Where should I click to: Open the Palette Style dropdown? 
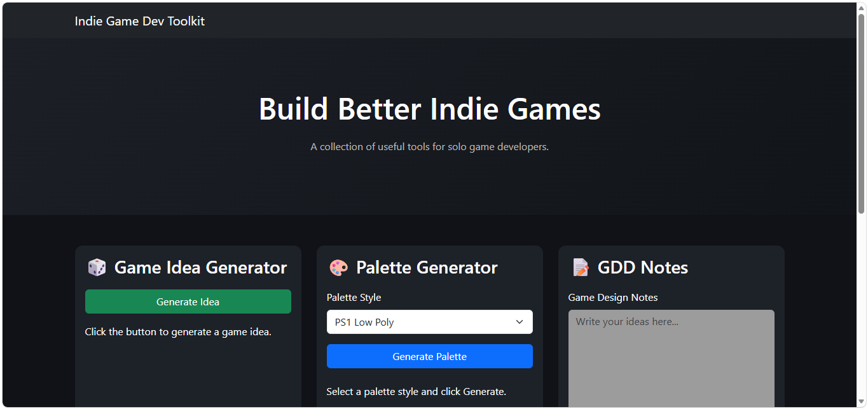(x=430, y=322)
